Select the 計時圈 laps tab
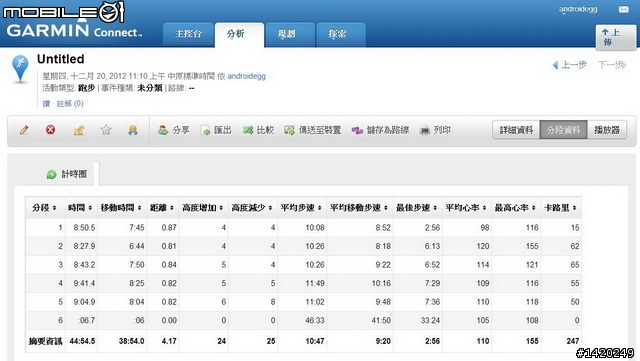This screenshot has height=361, width=640. pos(67,174)
